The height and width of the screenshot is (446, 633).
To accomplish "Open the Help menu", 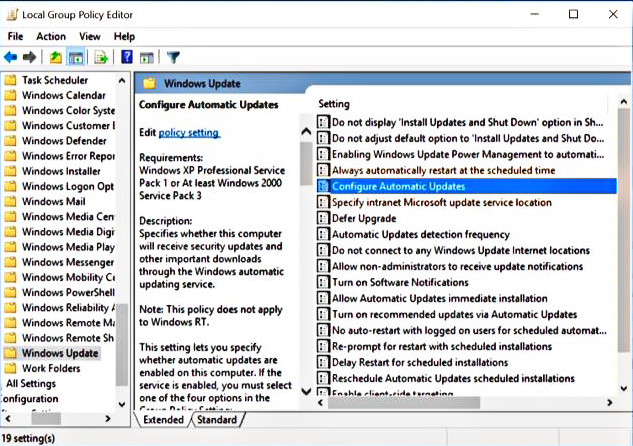I will [124, 36].
